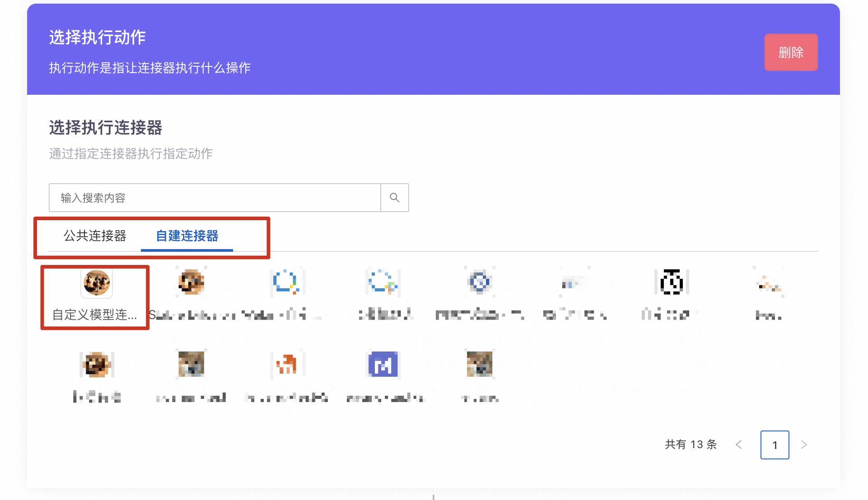The height and width of the screenshot is (500, 868).
Task: Focus the 输入搜索内容 search field
Action: [x=215, y=198]
